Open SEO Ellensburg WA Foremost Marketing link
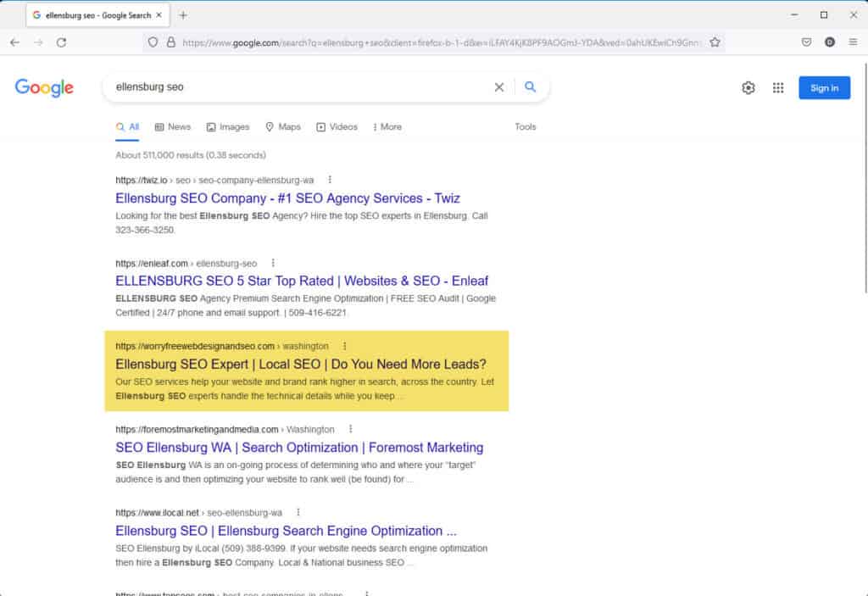 click(x=299, y=447)
